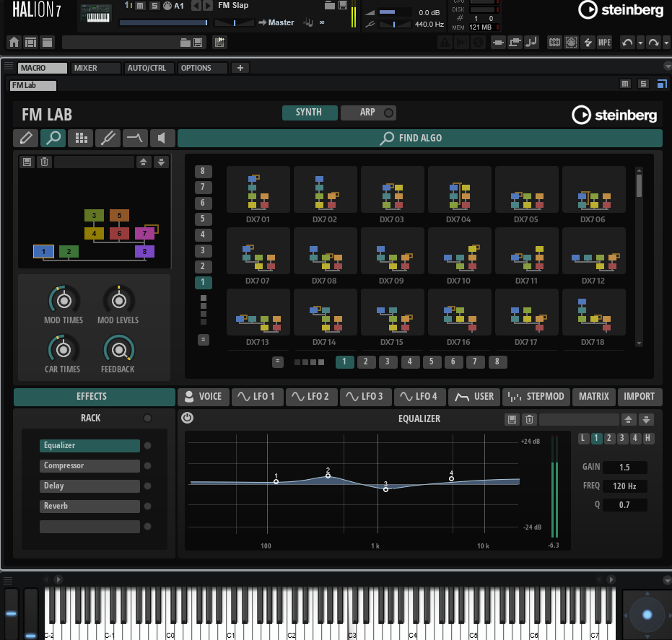
Task: Open the operator grid page icon
Action: (81, 138)
